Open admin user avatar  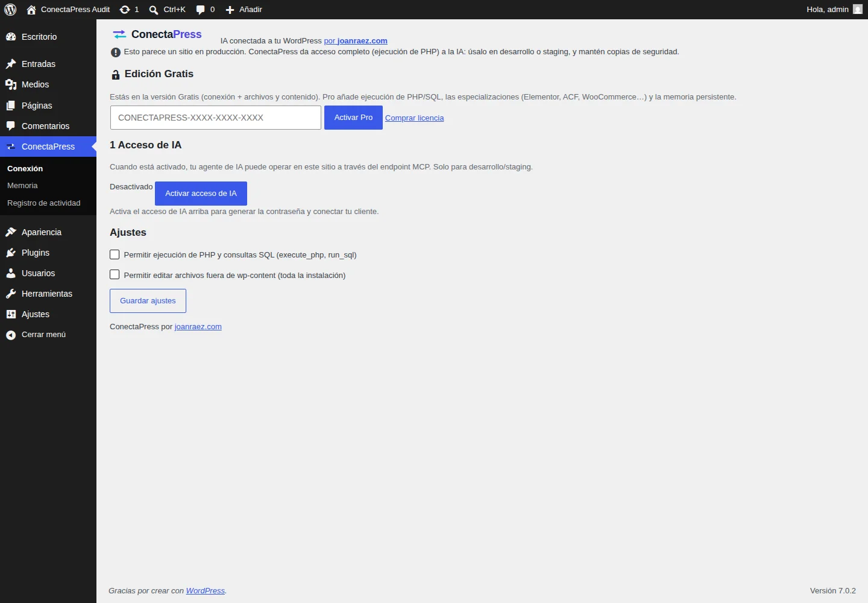(x=858, y=9)
